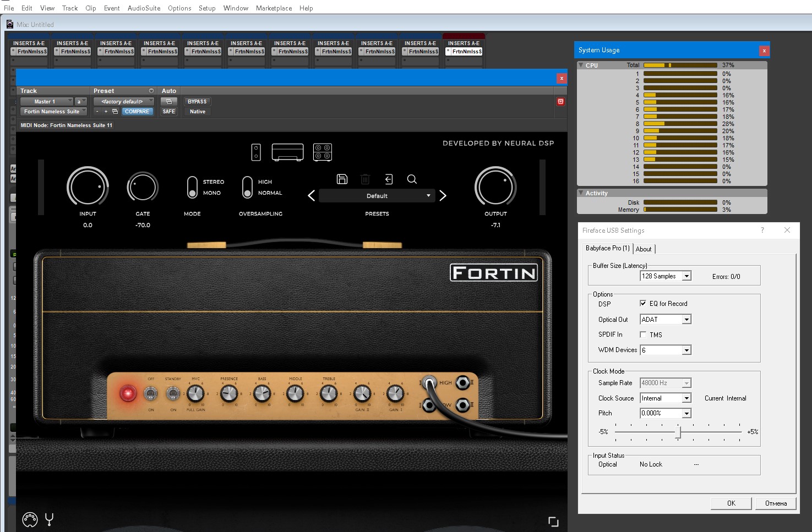The image size is (812, 532).
Task: Import preset via the import icon
Action: [x=389, y=179]
